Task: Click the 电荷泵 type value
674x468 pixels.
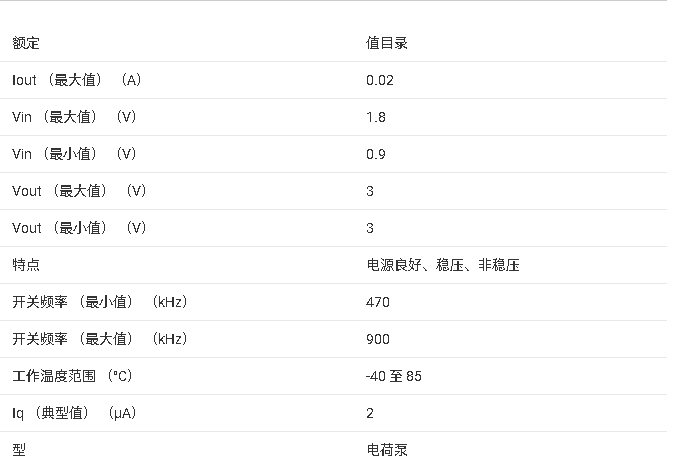Action: [386, 450]
